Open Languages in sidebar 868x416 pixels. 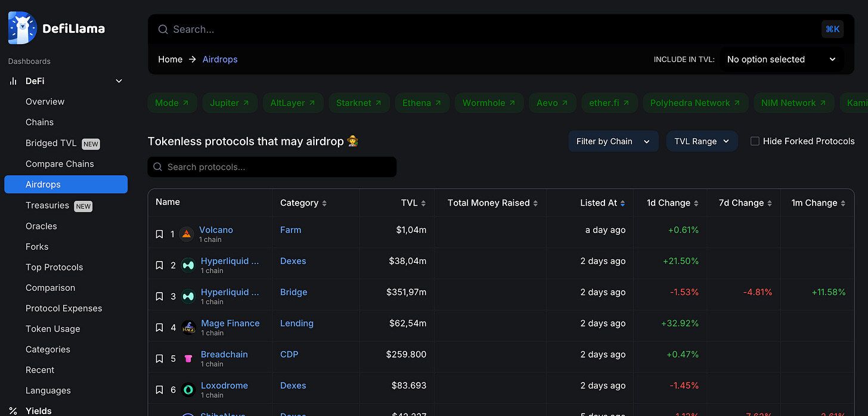pyautogui.click(x=48, y=391)
